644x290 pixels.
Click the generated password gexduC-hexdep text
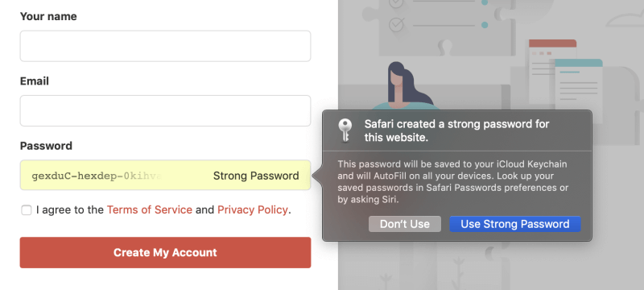[x=97, y=176]
